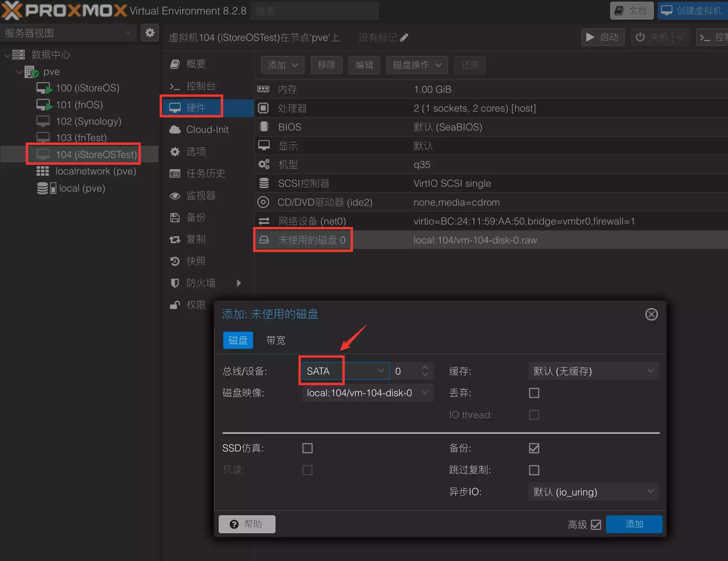
Task: Enable the SSD emulation checkbox
Action: click(307, 448)
